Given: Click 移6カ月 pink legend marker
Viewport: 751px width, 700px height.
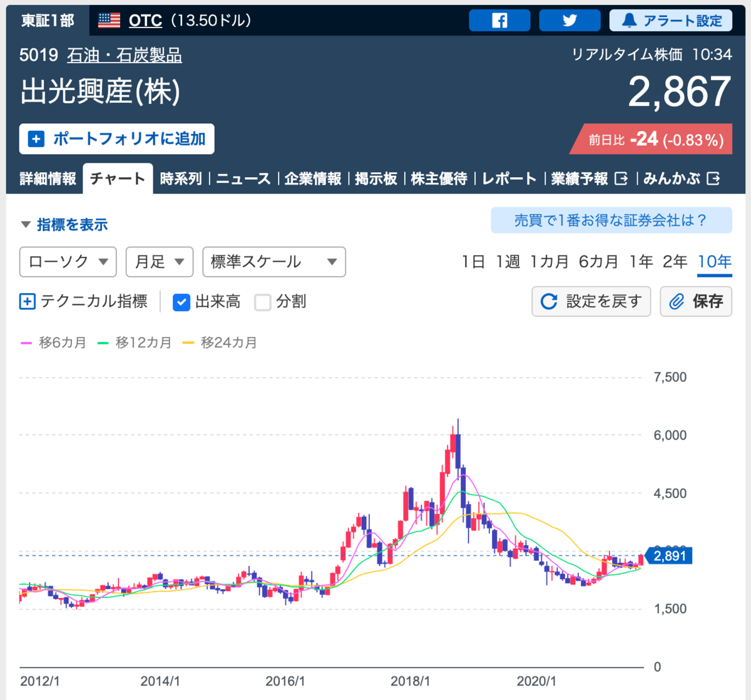Looking at the screenshot, I should coord(26,343).
